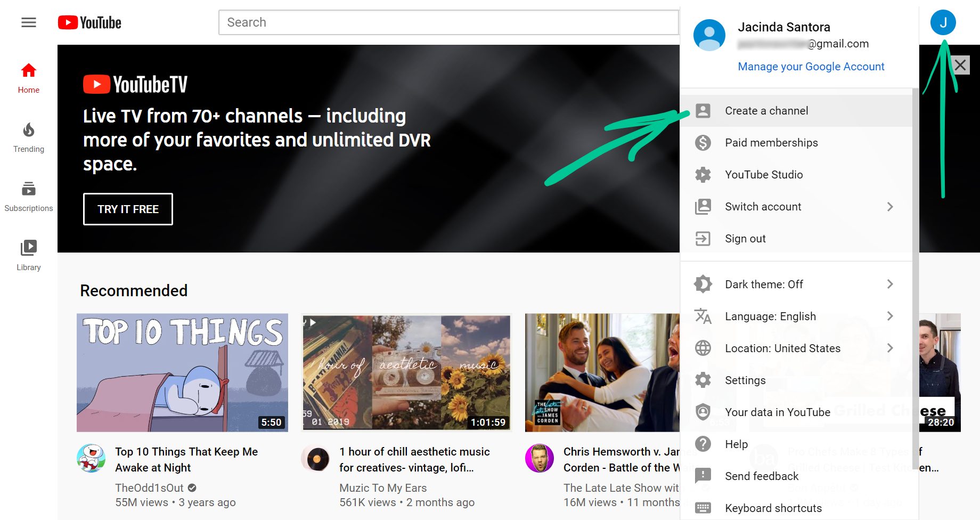Select Paid memberships menu item
This screenshot has width=980, height=520.
coord(797,143)
